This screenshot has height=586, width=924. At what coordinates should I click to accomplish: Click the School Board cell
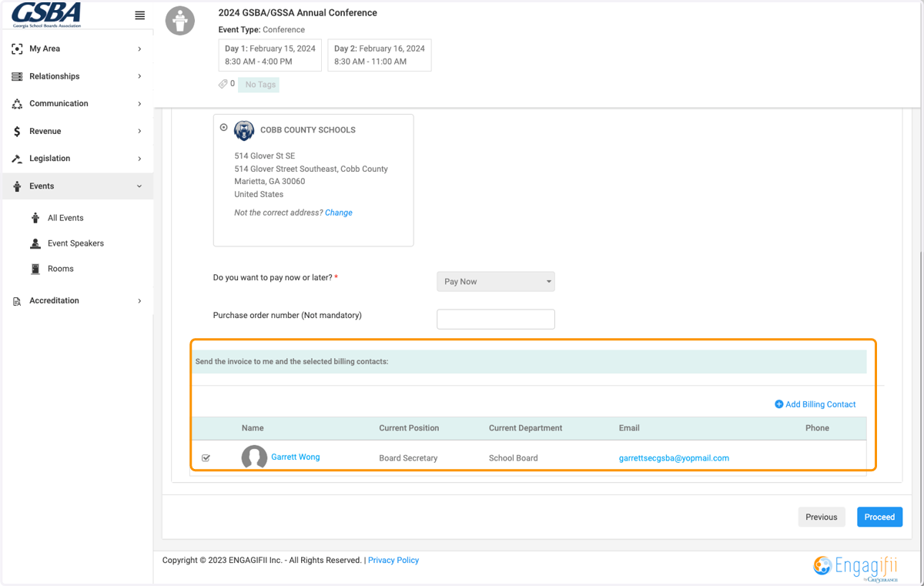pyautogui.click(x=514, y=458)
